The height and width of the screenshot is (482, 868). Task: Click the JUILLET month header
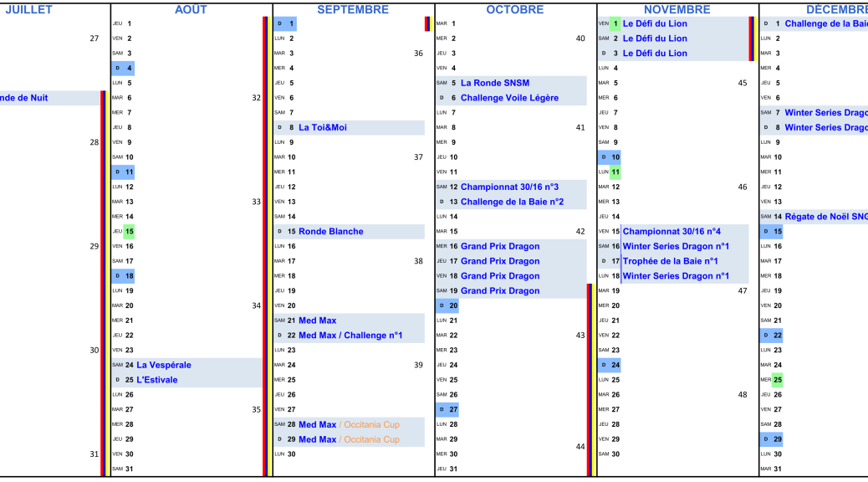pyautogui.click(x=28, y=9)
